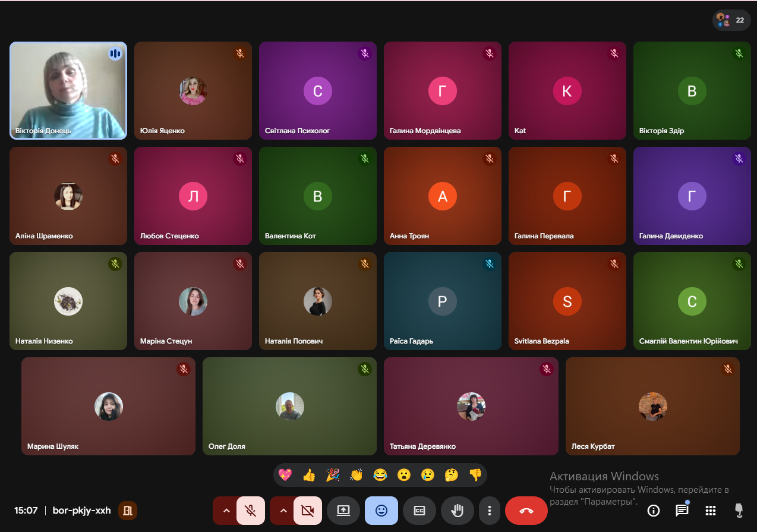Open the activities grid icon
This screenshot has width=757, height=532.
coord(710,511)
